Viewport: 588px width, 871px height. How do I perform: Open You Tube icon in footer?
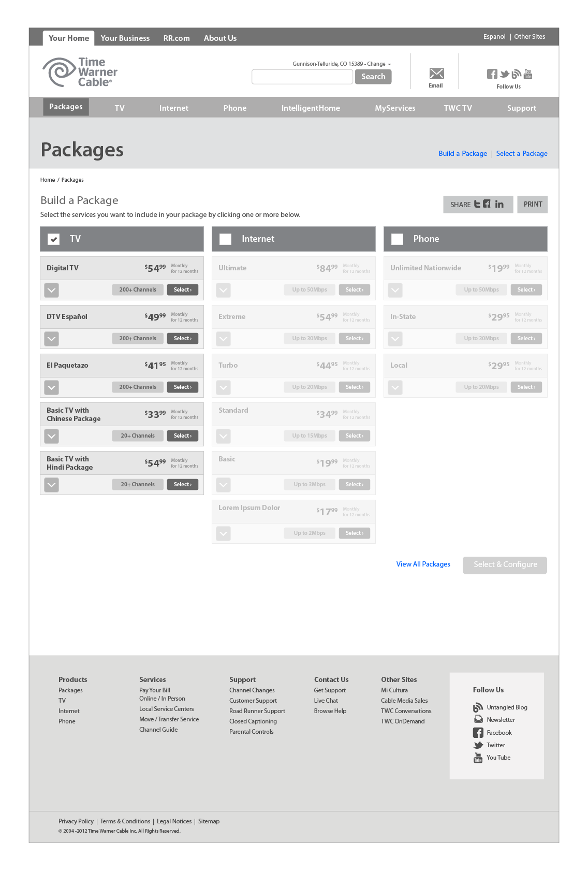pyautogui.click(x=478, y=758)
